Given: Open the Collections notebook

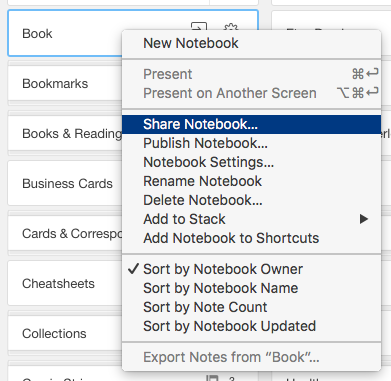Looking at the screenshot, I should click(65, 334).
